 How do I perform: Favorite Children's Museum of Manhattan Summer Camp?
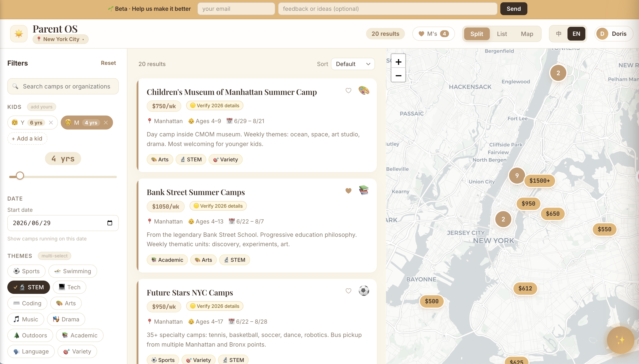[348, 91]
